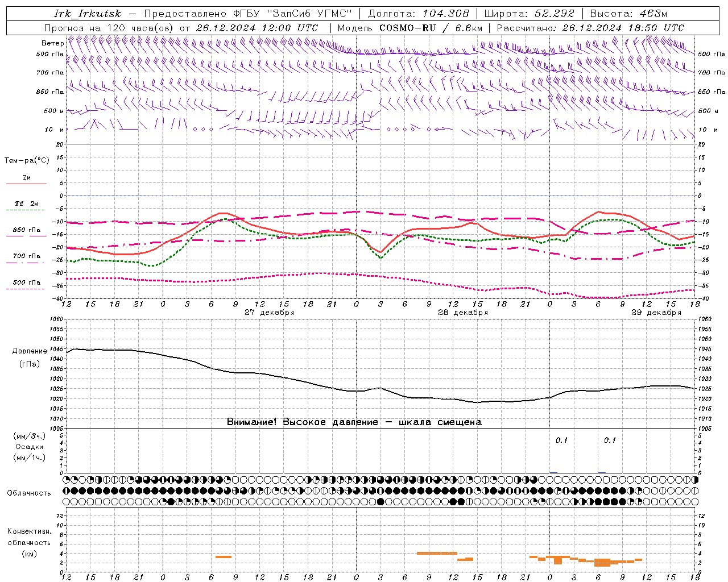Image resolution: width=728 pixels, height=582 pixels.
Task: Click the 700 гПа temperature legend entry
Action: pyautogui.click(x=27, y=256)
